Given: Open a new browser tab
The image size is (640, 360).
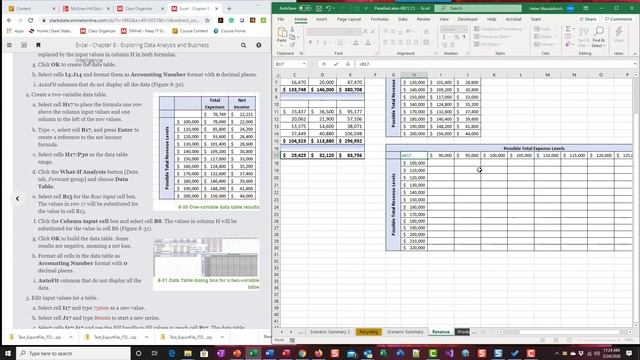Looking at the screenshot, I should [229, 8].
